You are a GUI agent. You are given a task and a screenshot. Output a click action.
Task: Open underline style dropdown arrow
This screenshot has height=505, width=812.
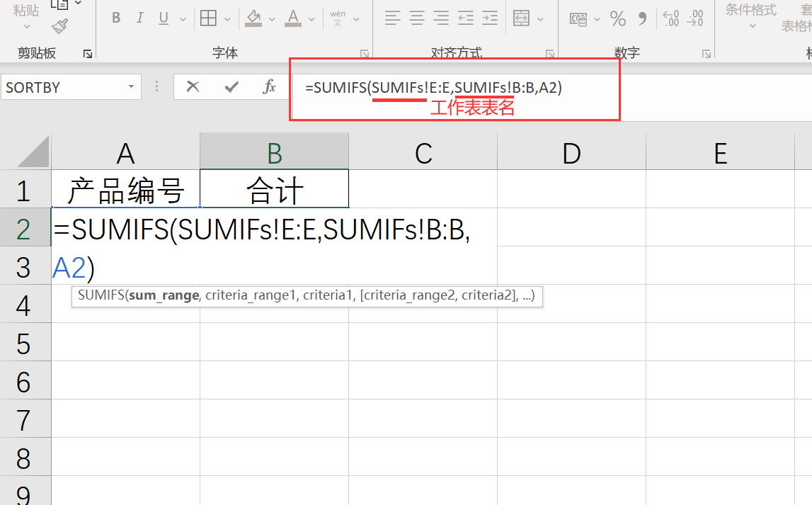182,19
